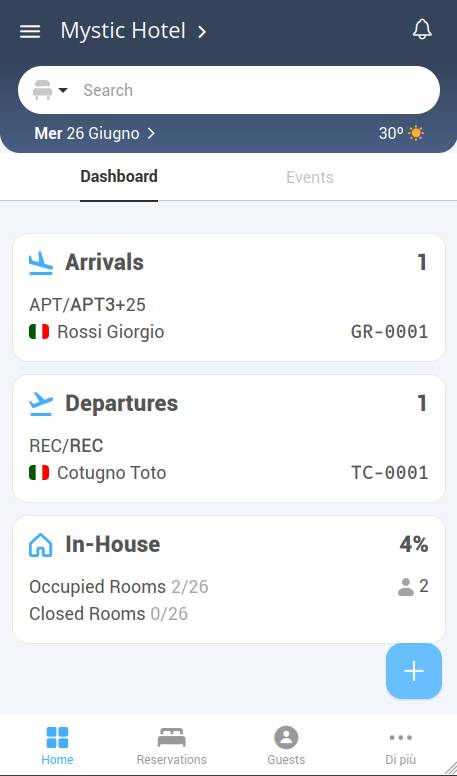Select the Dashboard tab
Viewport: 457px width, 776px height.
(x=119, y=177)
